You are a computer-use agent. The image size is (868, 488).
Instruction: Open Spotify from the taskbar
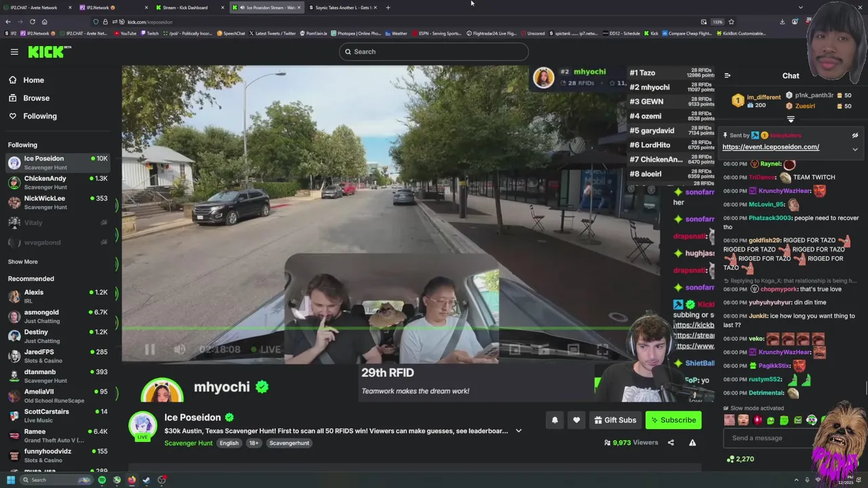point(102,480)
